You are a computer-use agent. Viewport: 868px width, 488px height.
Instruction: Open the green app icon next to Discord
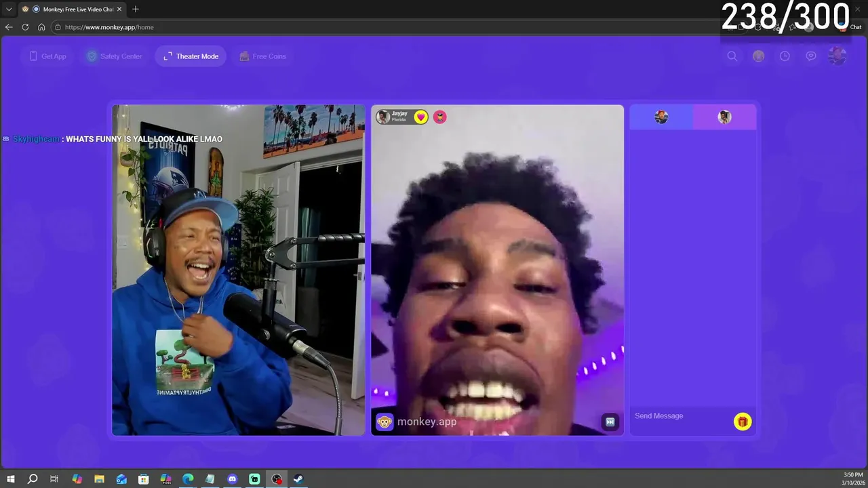tap(254, 479)
